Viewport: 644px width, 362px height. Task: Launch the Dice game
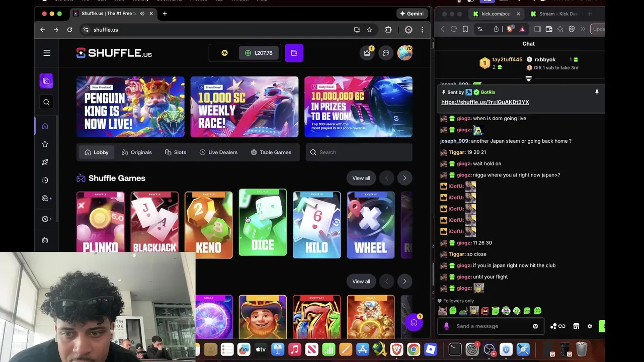(263, 222)
